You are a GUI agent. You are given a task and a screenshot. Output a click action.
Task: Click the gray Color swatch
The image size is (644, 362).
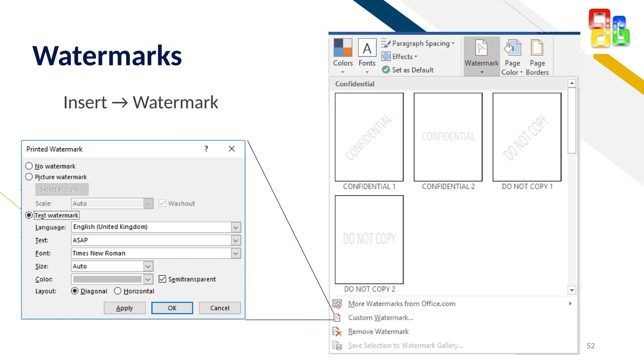click(x=108, y=279)
